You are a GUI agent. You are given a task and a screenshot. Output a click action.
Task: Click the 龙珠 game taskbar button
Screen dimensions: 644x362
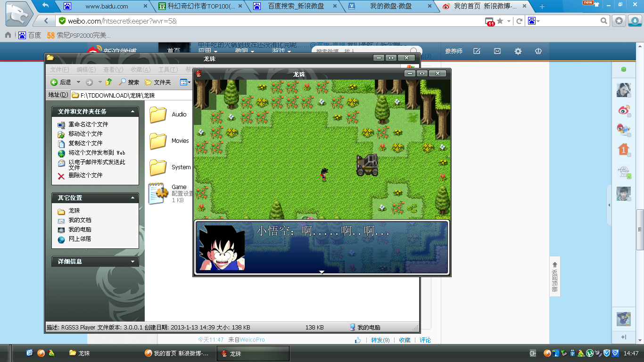click(253, 353)
